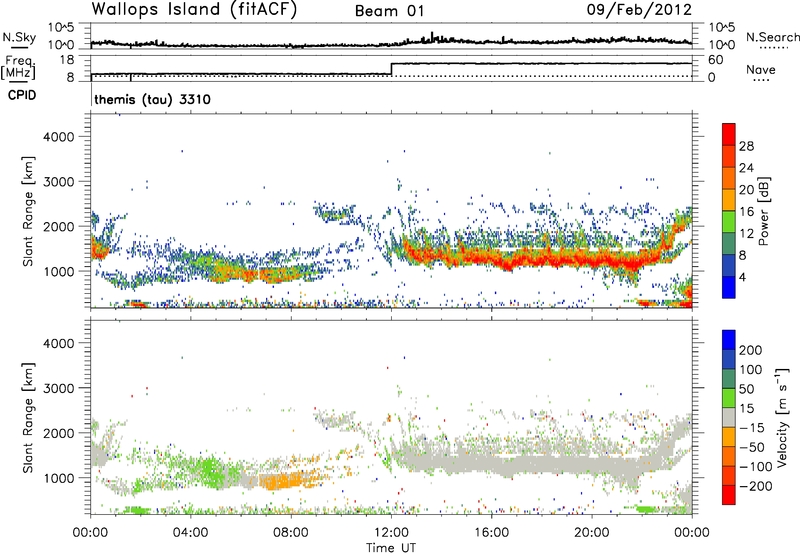Click the "CPID" row label
800x554 pixels.
(22, 95)
